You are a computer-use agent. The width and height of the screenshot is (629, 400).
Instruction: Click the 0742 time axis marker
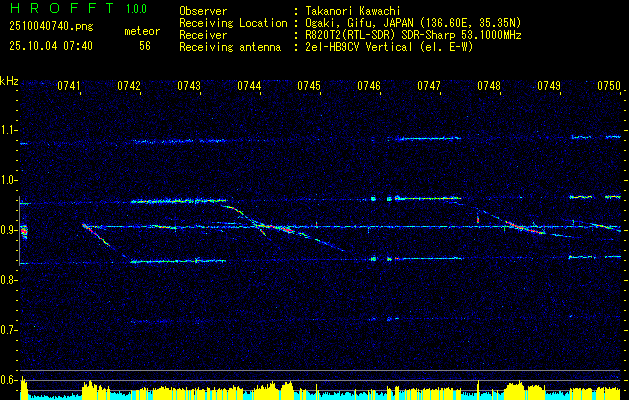(129, 85)
